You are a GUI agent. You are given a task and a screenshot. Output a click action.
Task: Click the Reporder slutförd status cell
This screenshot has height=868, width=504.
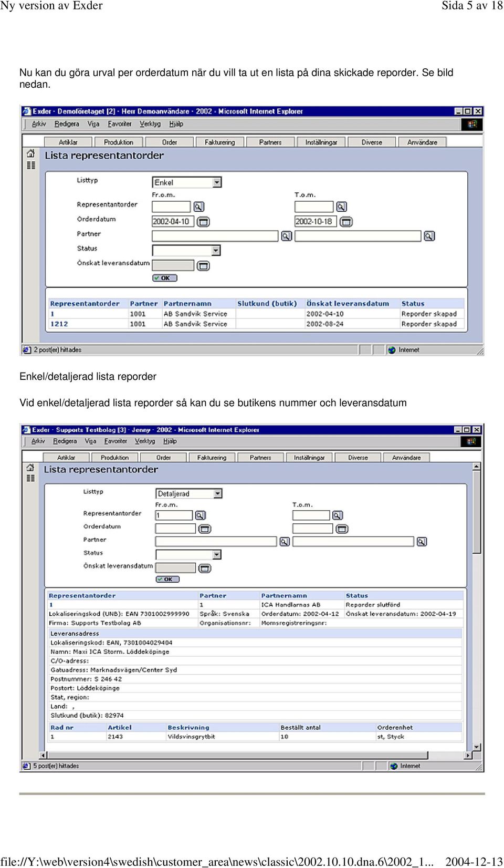pos(373,605)
